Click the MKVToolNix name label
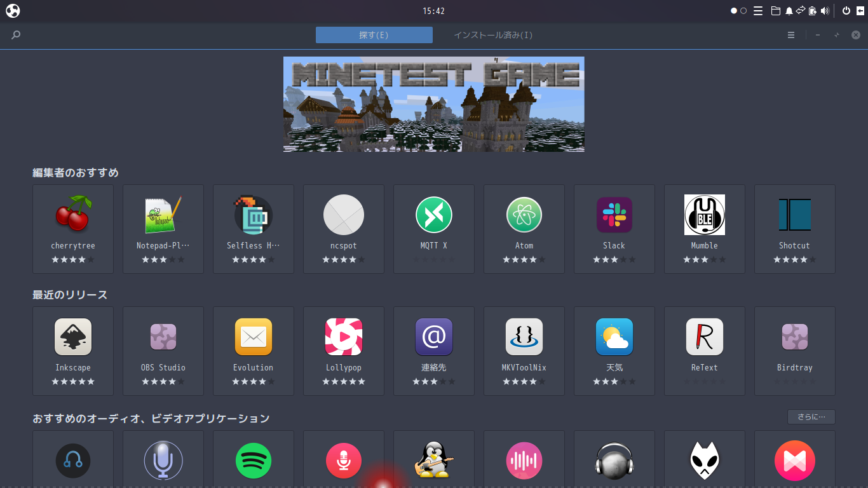The width and height of the screenshot is (868, 488). point(524,368)
